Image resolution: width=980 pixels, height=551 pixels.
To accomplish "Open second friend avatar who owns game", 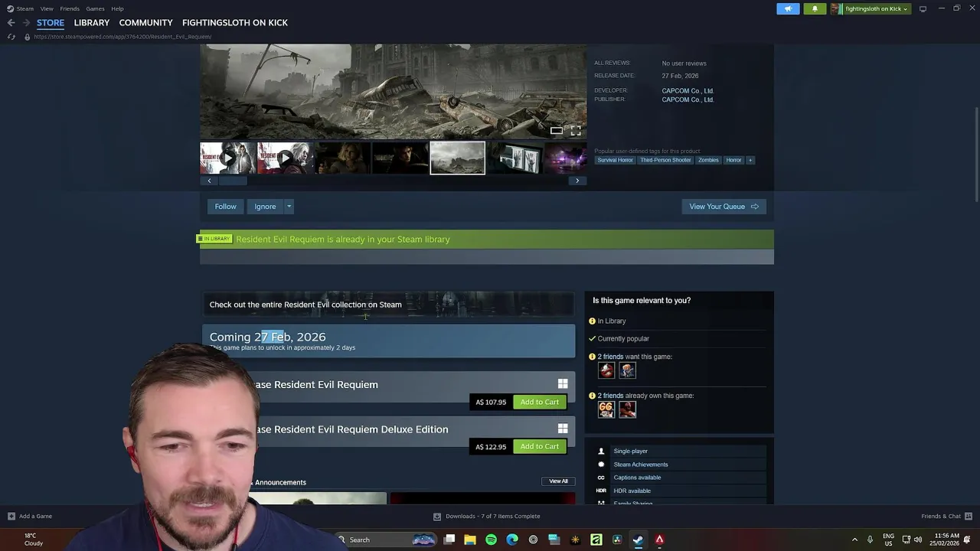I will tap(627, 409).
